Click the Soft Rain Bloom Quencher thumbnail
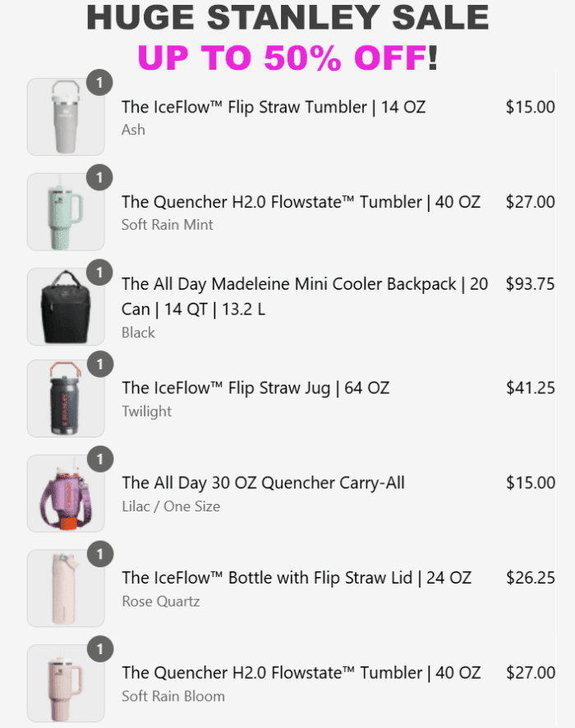Screen dimensions: 575x728 (66, 684)
